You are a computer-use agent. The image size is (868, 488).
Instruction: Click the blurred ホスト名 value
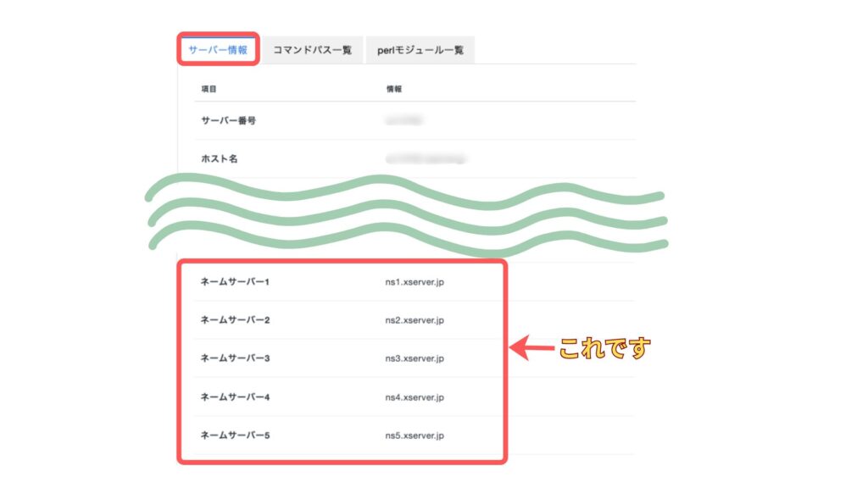pyautogui.click(x=426, y=158)
